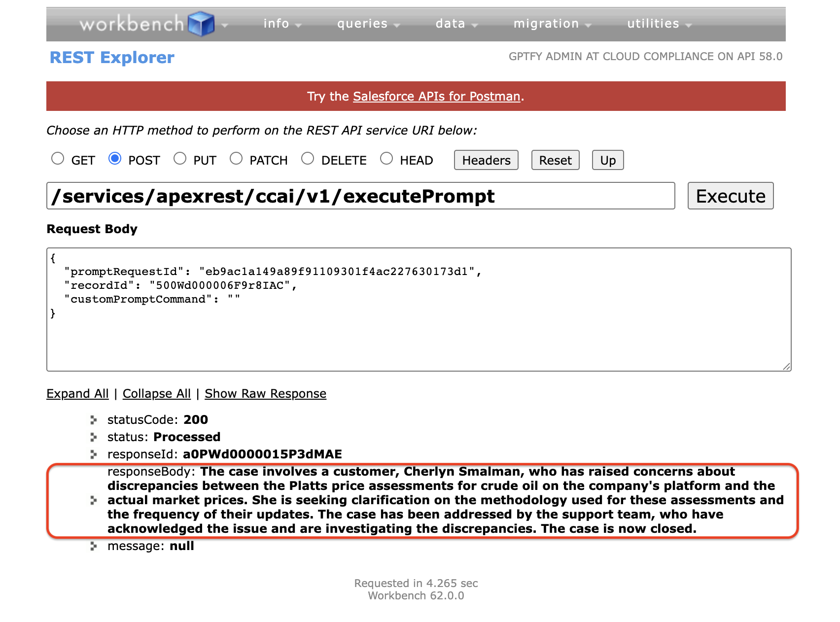Image resolution: width=840 pixels, height=622 pixels.
Task: Click the Show Raw Response link
Action: coord(265,394)
